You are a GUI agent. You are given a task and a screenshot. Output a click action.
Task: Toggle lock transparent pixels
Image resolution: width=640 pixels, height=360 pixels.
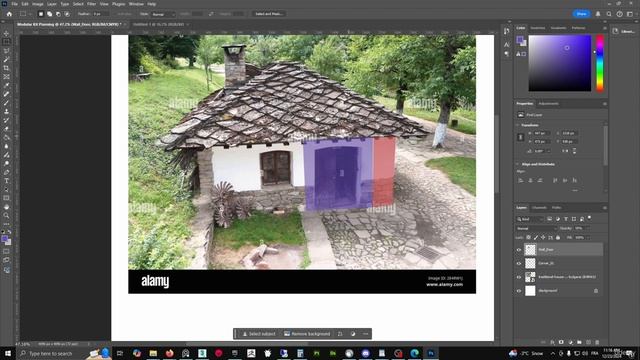pyautogui.click(x=529, y=238)
